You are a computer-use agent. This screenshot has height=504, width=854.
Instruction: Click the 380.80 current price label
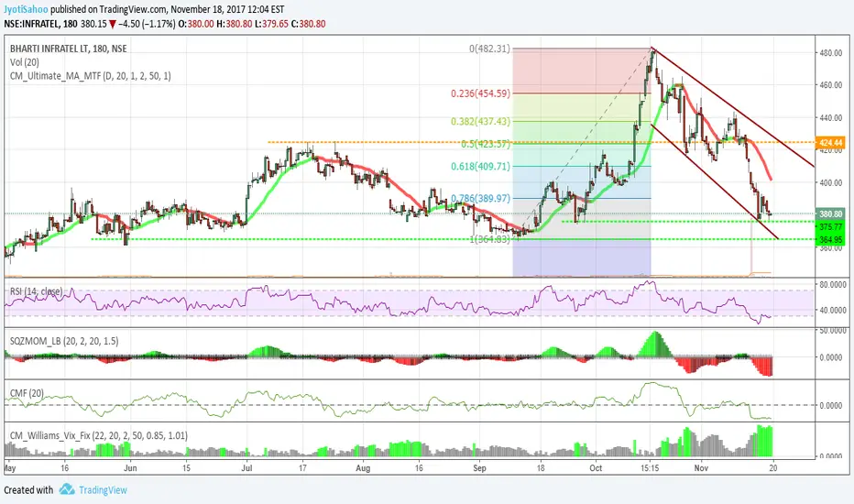coord(830,214)
